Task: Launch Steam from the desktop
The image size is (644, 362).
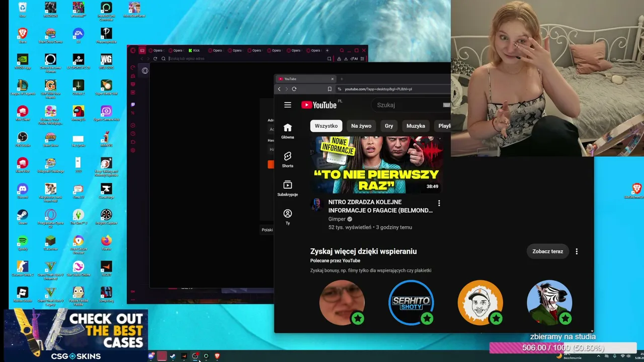Action: 22,217
